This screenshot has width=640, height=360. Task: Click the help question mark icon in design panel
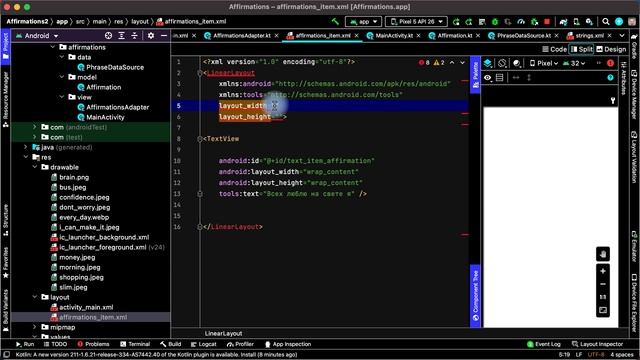[x=610, y=78]
